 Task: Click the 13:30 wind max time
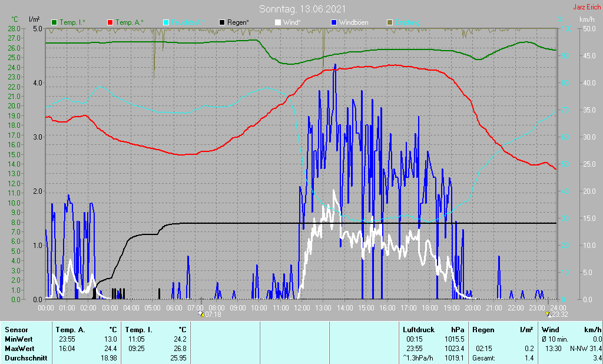[552, 349]
